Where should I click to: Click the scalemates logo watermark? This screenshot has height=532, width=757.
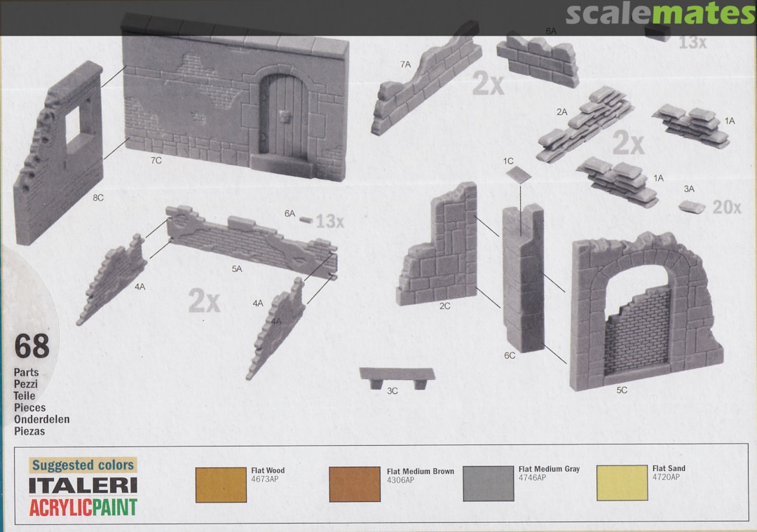660,14
